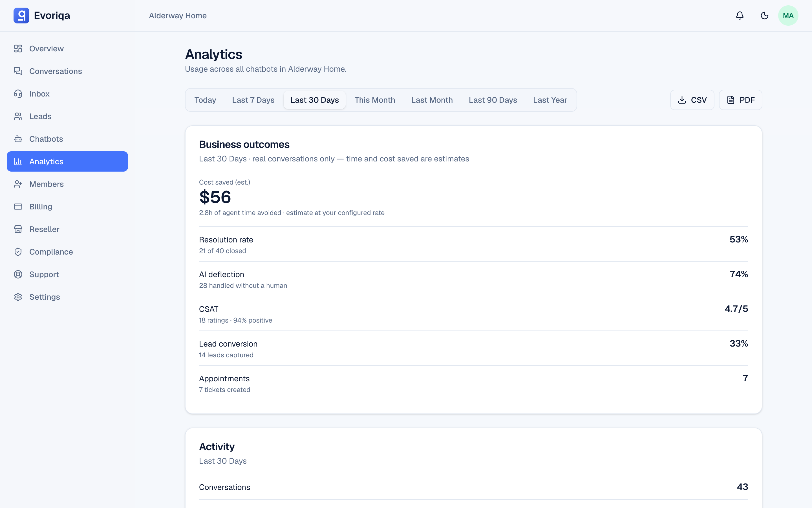Click the Evoriqa logo icon

click(21, 16)
